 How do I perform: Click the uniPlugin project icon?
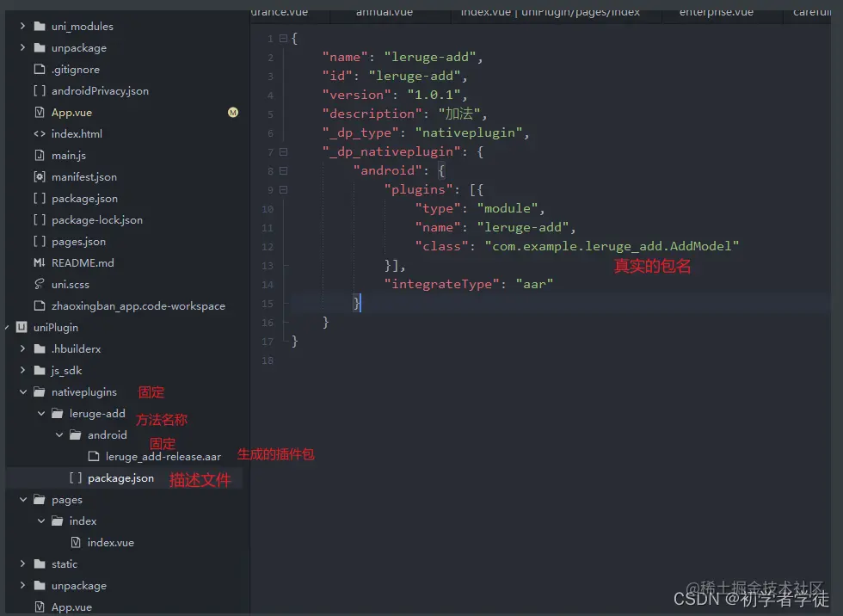pyautogui.click(x=22, y=327)
